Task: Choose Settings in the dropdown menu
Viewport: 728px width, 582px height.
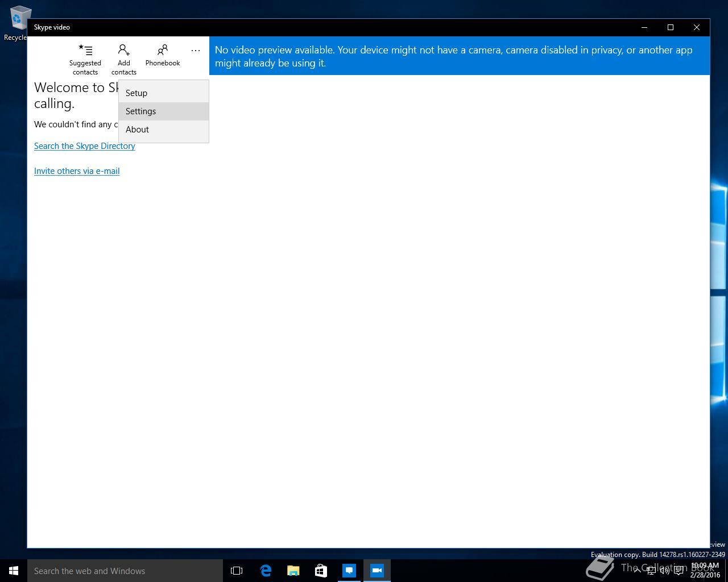Action: [x=164, y=111]
